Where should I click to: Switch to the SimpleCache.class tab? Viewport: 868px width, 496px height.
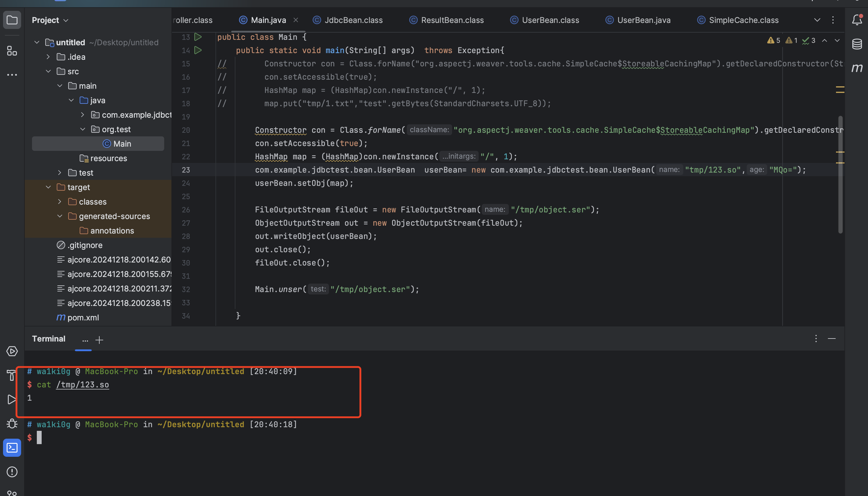tap(738, 20)
